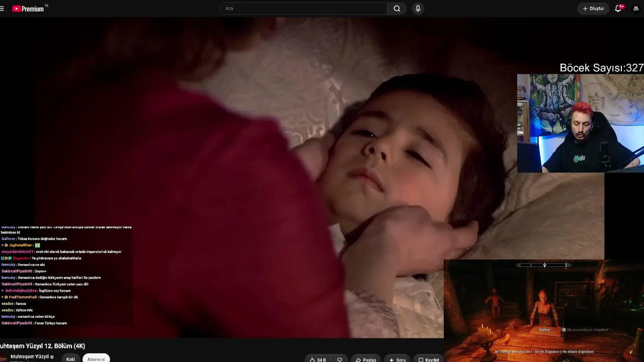
Task: Click chat message "Osmanlıca Türkçesi zaten yazı dili"
Action: tap(61, 284)
